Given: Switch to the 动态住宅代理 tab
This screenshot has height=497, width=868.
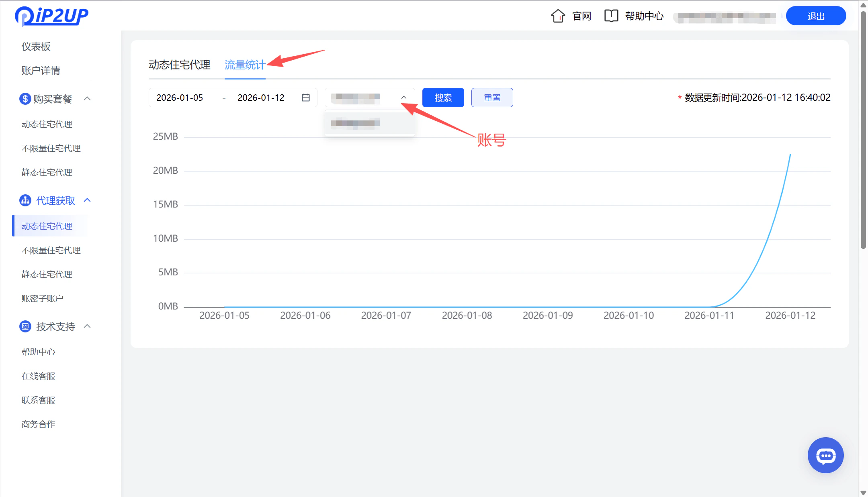Looking at the screenshot, I should pyautogui.click(x=179, y=65).
